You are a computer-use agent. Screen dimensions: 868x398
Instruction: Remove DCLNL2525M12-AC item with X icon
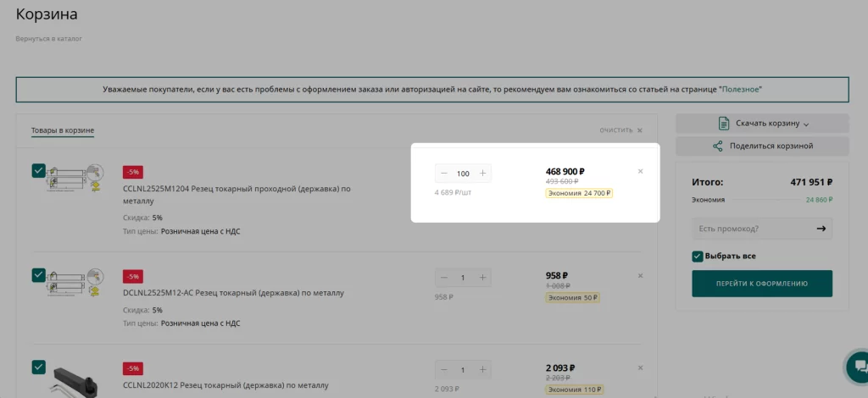pos(641,275)
